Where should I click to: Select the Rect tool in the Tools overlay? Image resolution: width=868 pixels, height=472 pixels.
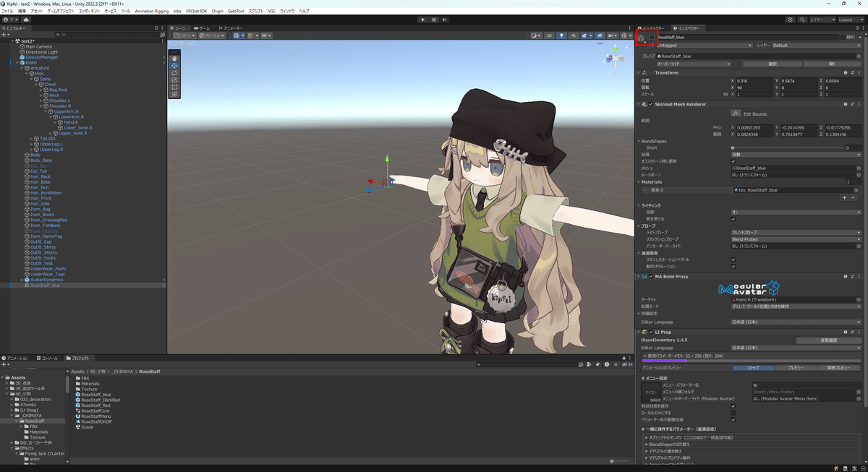point(174,85)
